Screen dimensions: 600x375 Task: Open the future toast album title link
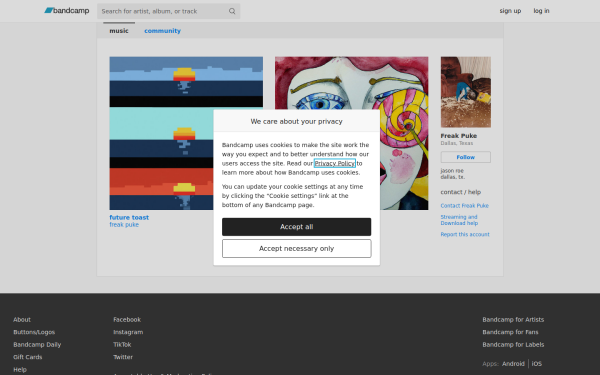[129, 217]
